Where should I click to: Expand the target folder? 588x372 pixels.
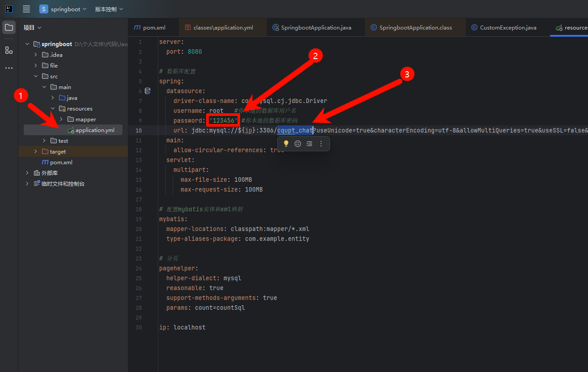coord(36,152)
